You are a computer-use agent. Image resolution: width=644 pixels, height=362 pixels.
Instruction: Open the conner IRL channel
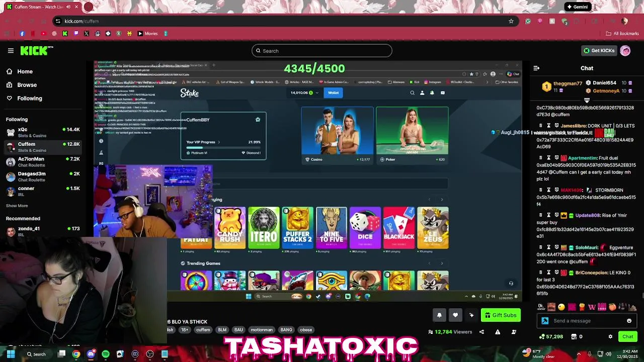pos(43,191)
